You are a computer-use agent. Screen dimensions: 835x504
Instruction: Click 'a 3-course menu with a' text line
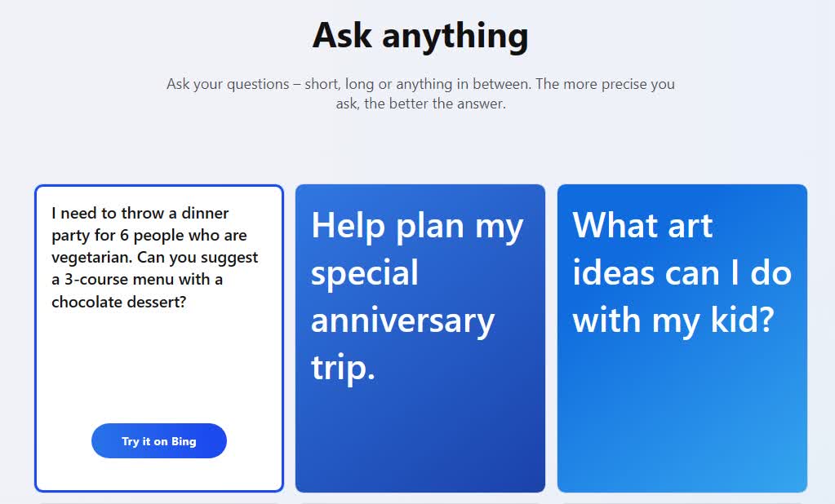(x=137, y=280)
